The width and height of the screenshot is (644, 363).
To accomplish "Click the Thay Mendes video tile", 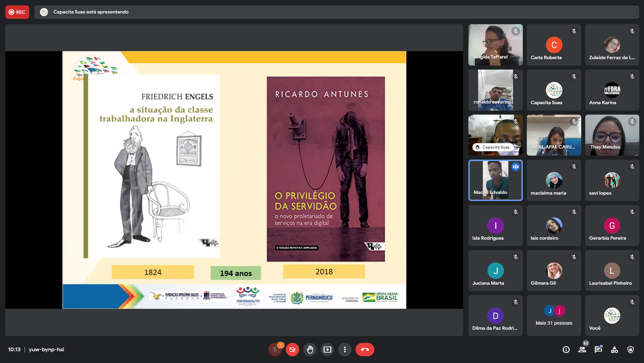I will 612,135.
